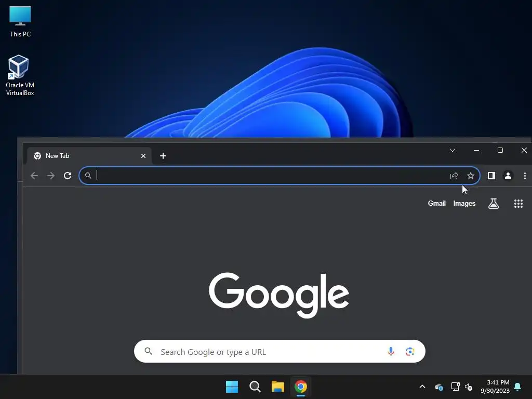Close the Chrome window

[524, 150]
